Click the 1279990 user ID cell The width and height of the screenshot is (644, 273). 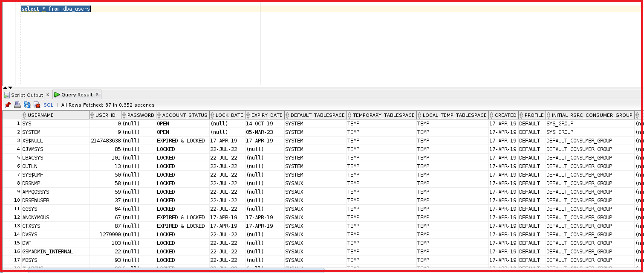point(105,235)
